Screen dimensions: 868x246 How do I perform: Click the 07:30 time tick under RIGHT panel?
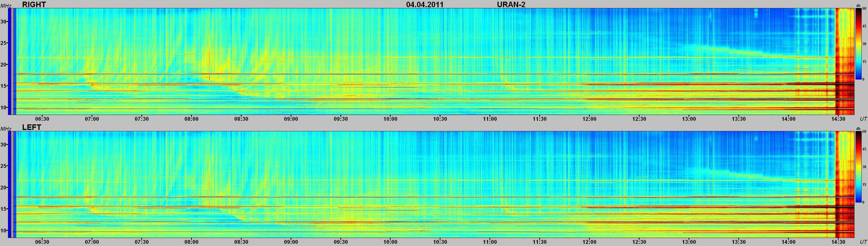[142, 119]
